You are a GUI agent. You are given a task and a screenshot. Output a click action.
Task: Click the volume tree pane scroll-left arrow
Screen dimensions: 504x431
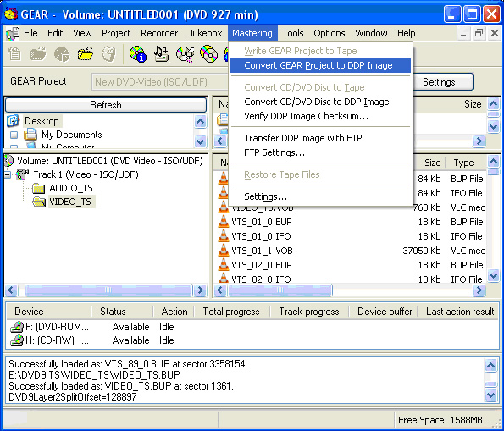click(11, 290)
